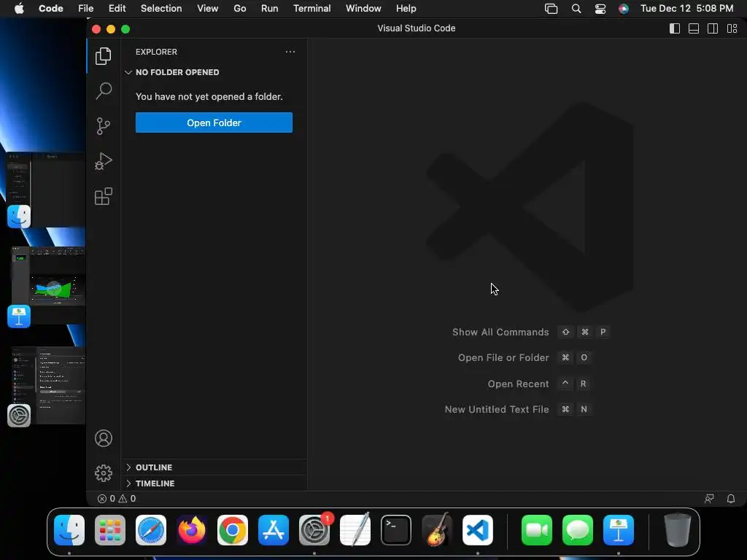The height and width of the screenshot is (560, 747).
Task: Toggle the bottom panel layout icon
Action: [x=694, y=28]
